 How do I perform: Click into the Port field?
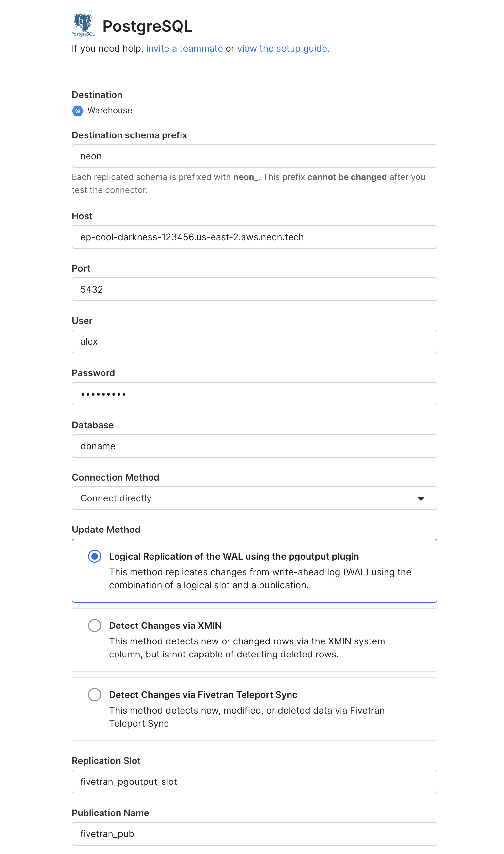pyautogui.click(x=254, y=289)
